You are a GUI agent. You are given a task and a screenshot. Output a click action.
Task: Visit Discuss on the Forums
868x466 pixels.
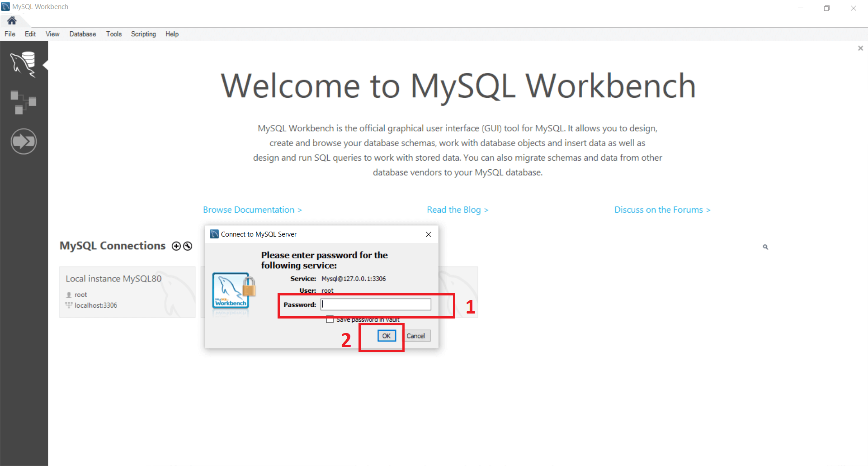coord(662,209)
